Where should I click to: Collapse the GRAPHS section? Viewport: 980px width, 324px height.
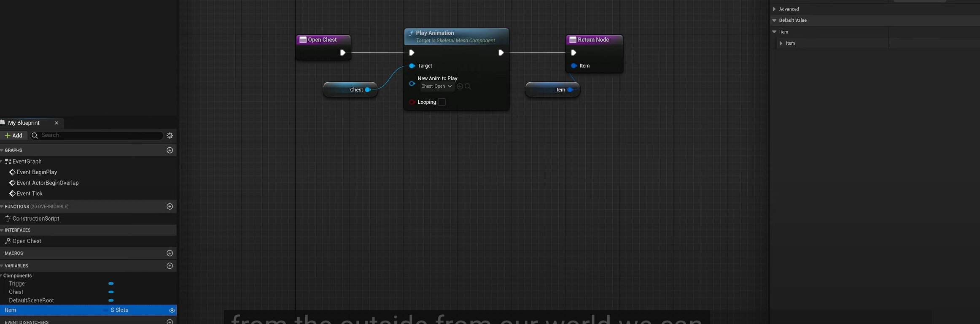coord(2,150)
